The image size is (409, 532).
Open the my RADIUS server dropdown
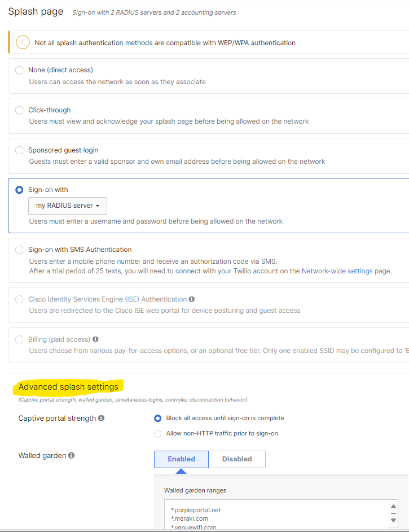tap(68, 206)
